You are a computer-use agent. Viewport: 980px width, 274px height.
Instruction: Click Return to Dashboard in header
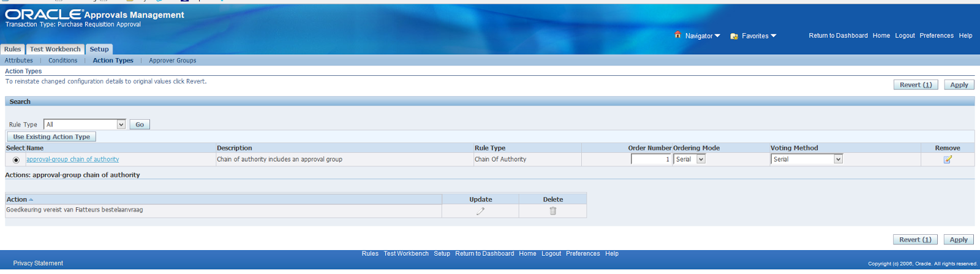click(x=838, y=35)
